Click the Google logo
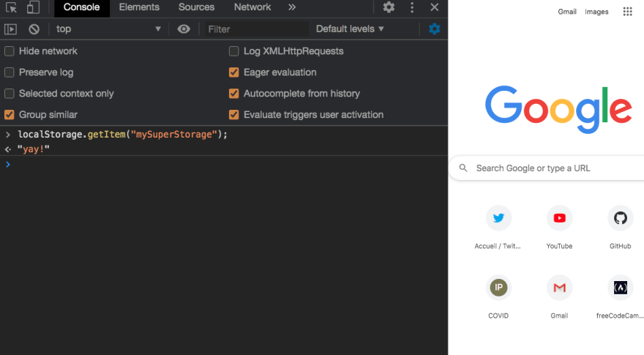This screenshot has width=644, height=355. pyautogui.click(x=558, y=109)
